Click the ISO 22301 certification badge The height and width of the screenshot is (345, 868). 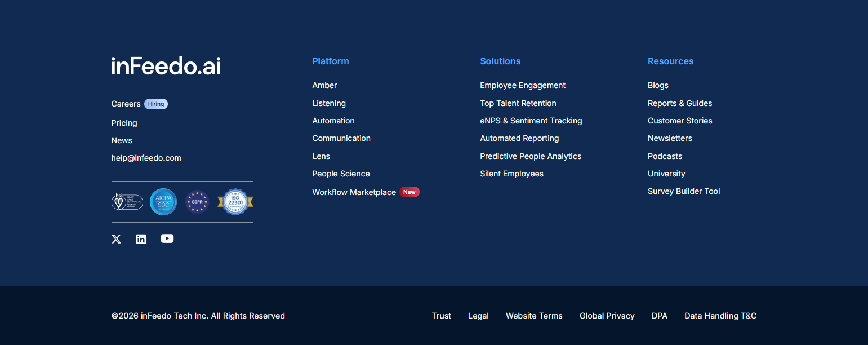click(235, 202)
